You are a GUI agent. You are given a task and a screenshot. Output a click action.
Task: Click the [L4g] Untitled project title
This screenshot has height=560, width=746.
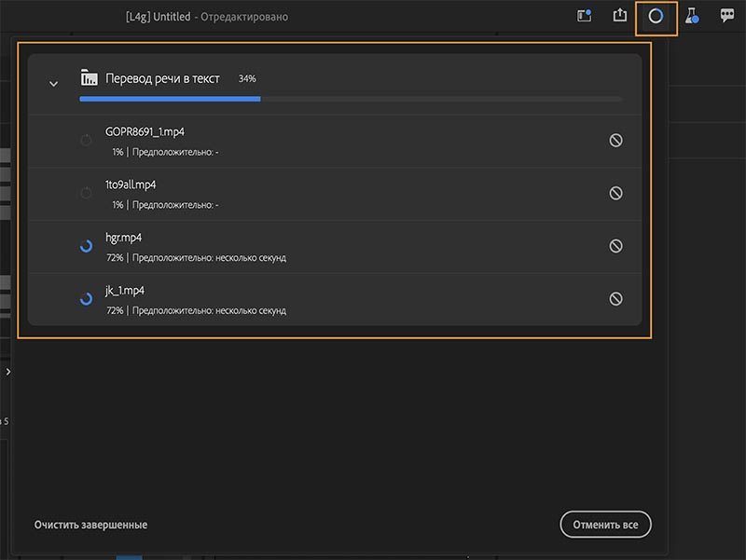pos(158,17)
